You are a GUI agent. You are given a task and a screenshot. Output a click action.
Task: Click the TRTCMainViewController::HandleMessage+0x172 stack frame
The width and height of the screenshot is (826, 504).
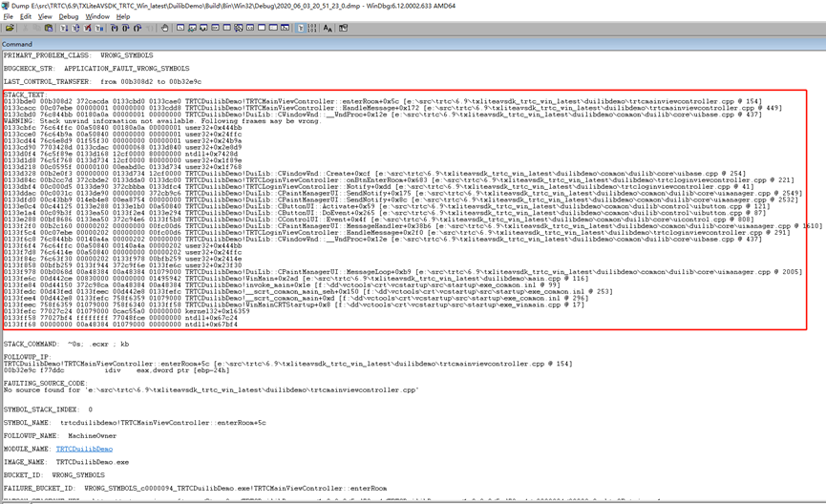392,108
